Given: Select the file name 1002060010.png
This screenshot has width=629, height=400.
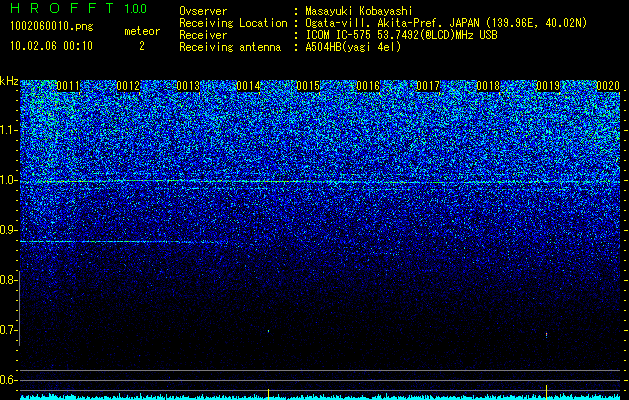Looking at the screenshot, I should 52,26.
